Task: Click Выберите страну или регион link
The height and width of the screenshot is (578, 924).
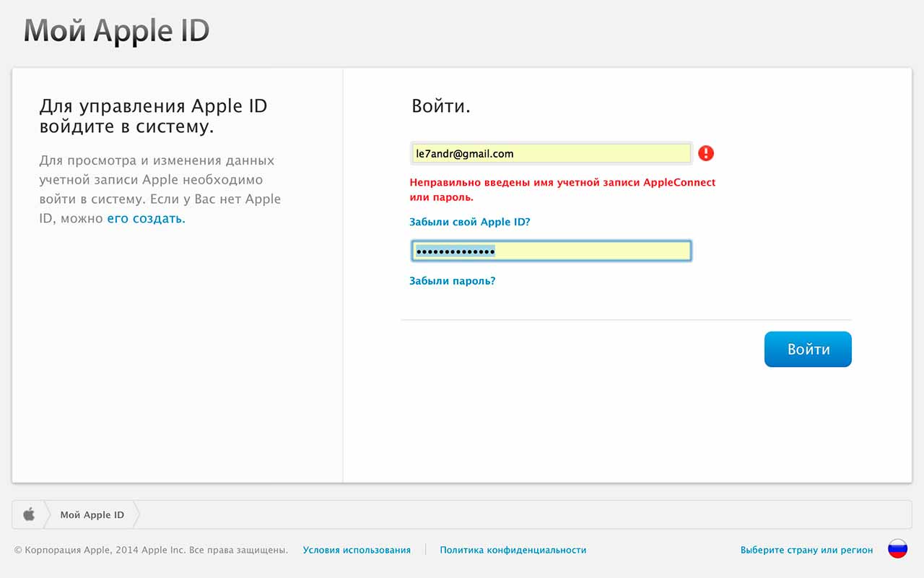Action: tap(806, 550)
